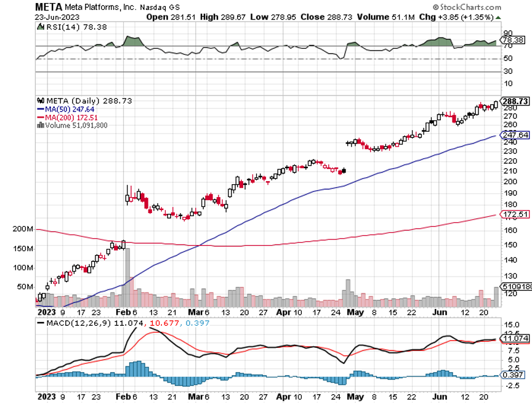Click the 50 level label on the RSI axis
The width and height of the screenshot is (532, 404).
click(x=508, y=59)
